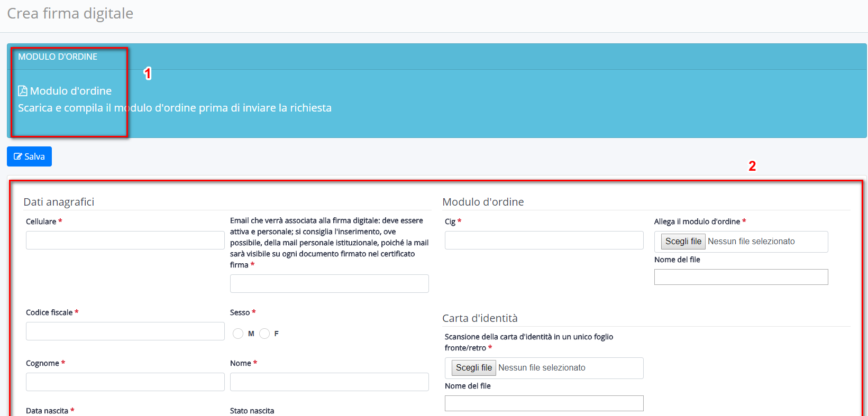Click the Crea firma digitale page title

70,13
